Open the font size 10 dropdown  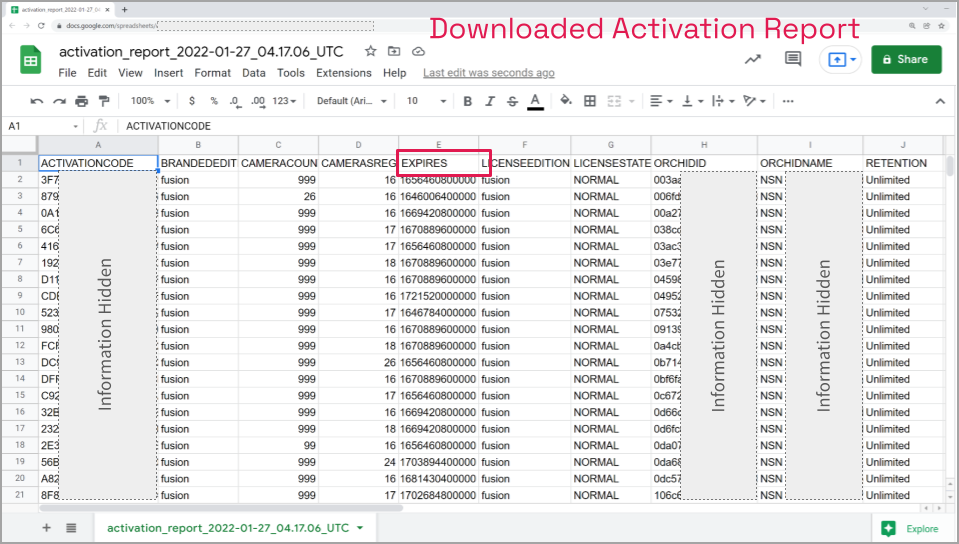point(425,101)
